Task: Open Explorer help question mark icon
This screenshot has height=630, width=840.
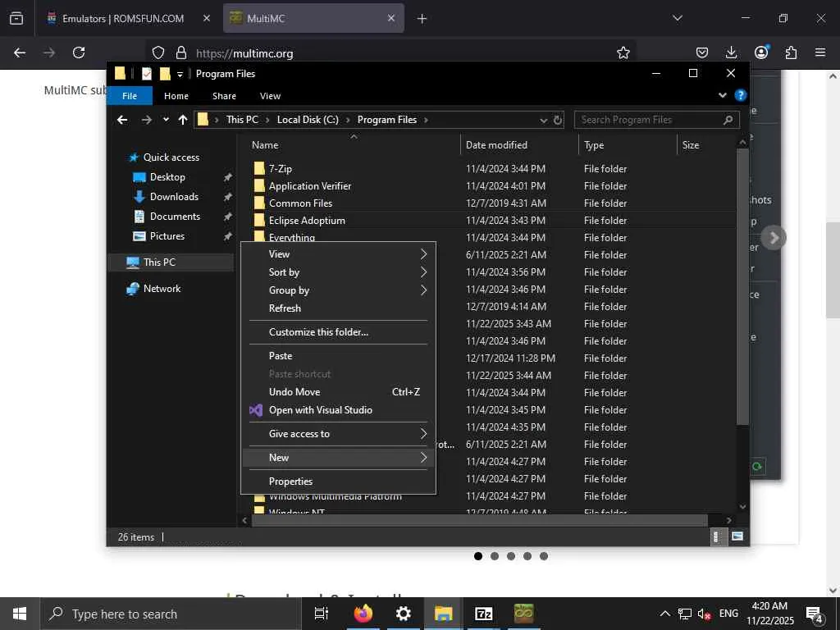Action: [741, 95]
